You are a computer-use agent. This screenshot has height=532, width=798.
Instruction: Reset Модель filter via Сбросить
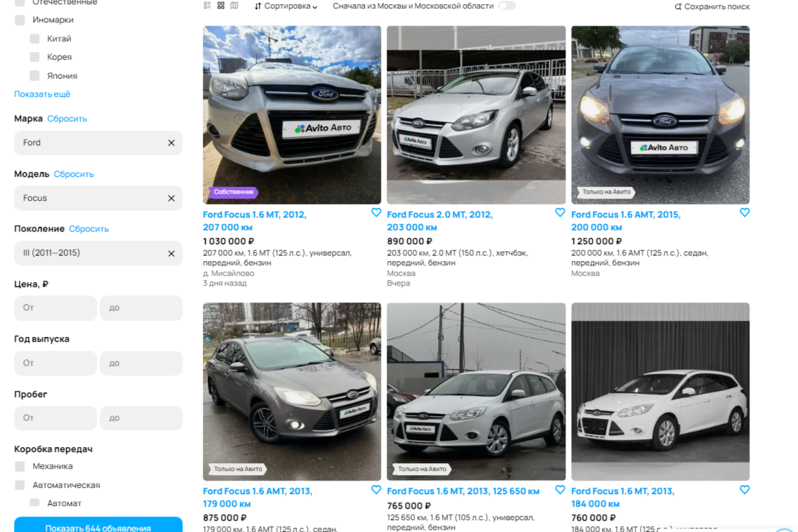coord(74,174)
